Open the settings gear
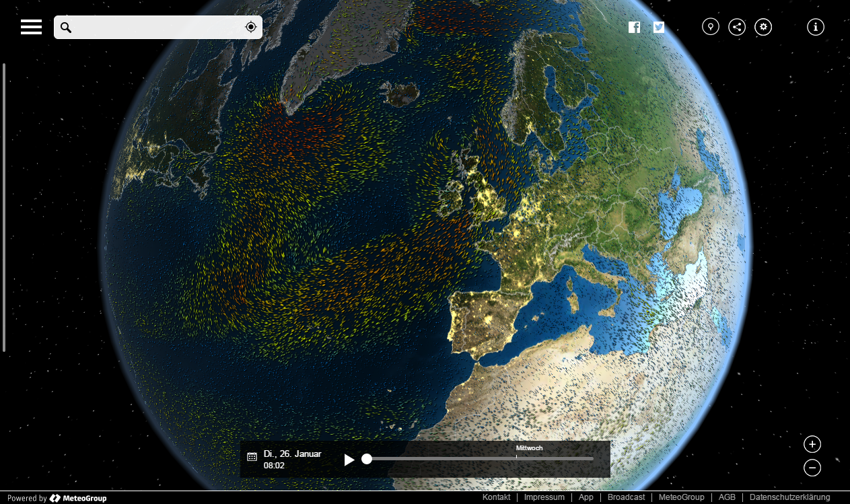Screen dimensions: 850x504 pyautogui.click(x=763, y=27)
